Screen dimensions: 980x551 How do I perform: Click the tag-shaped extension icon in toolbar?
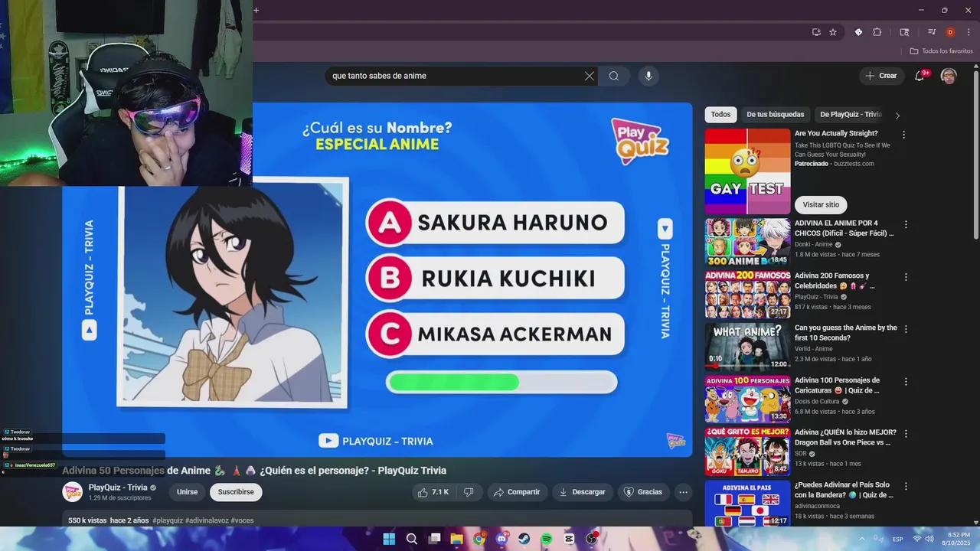tap(858, 32)
